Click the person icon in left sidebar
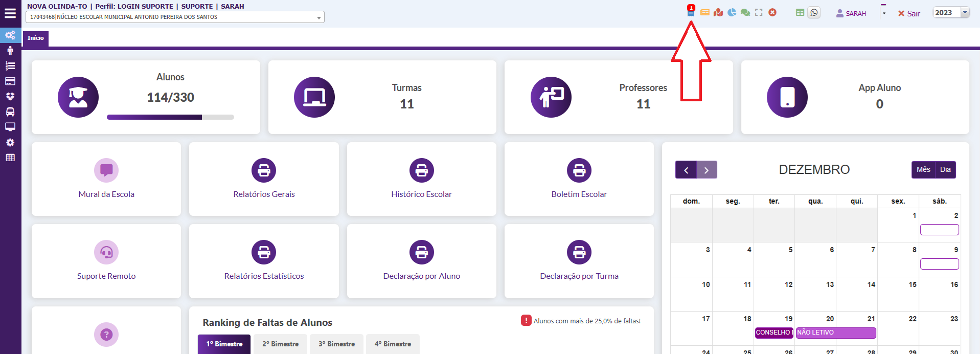980x354 pixels. coord(10,51)
